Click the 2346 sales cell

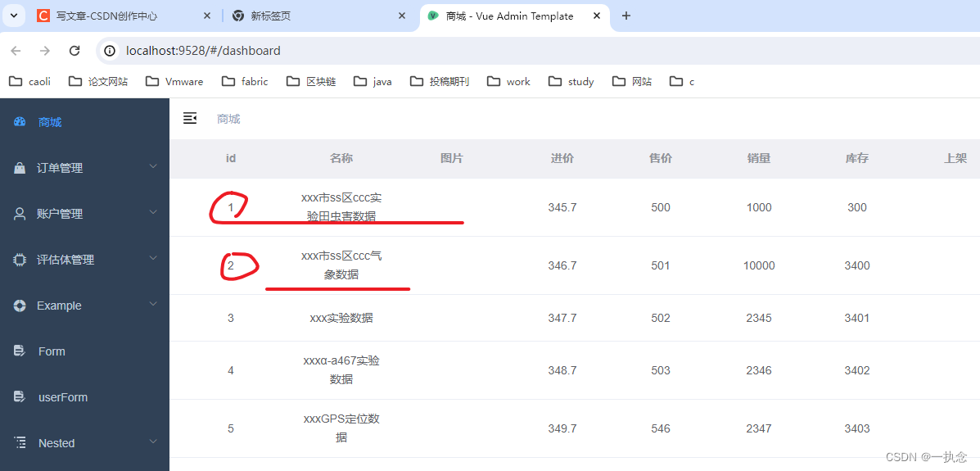pyautogui.click(x=759, y=370)
